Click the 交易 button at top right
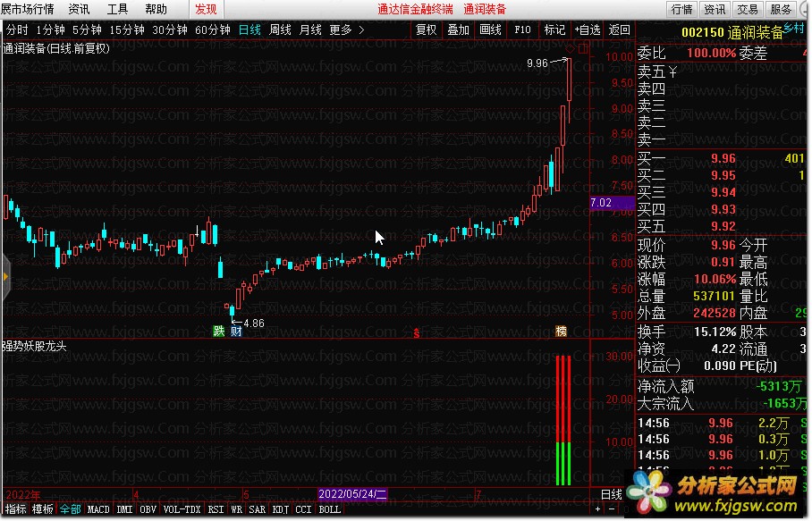The height and width of the screenshot is (521, 812). 748,9
